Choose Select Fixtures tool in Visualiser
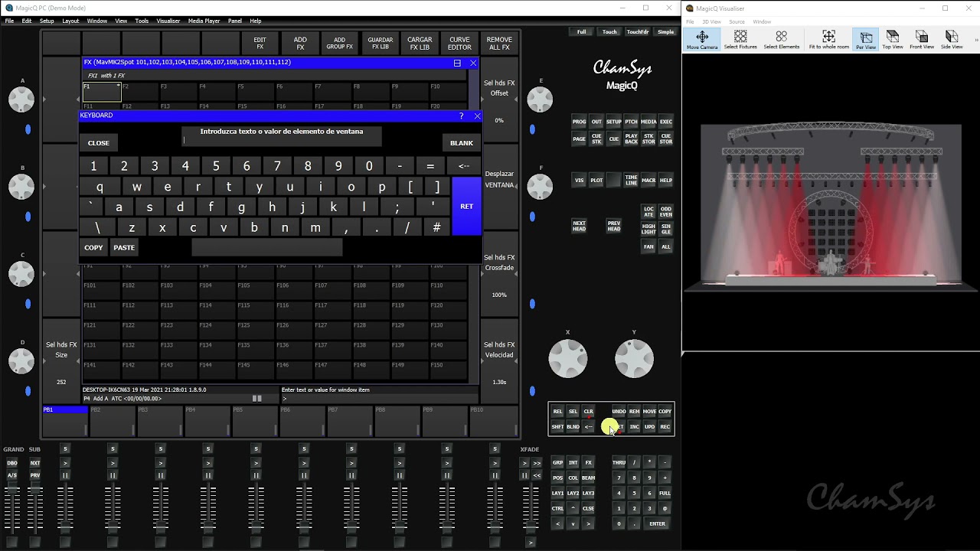Viewport: 980px width, 551px height. [740, 40]
